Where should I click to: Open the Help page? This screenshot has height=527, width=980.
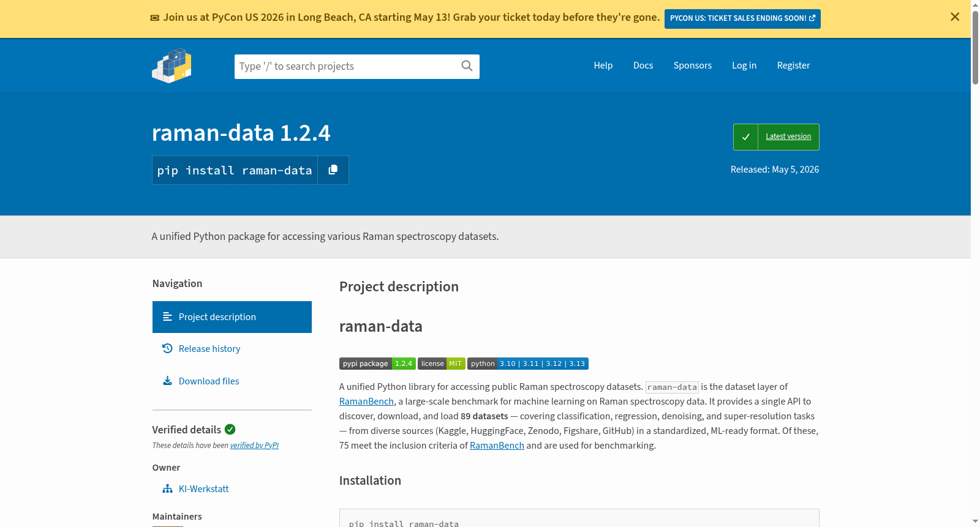tap(603, 65)
